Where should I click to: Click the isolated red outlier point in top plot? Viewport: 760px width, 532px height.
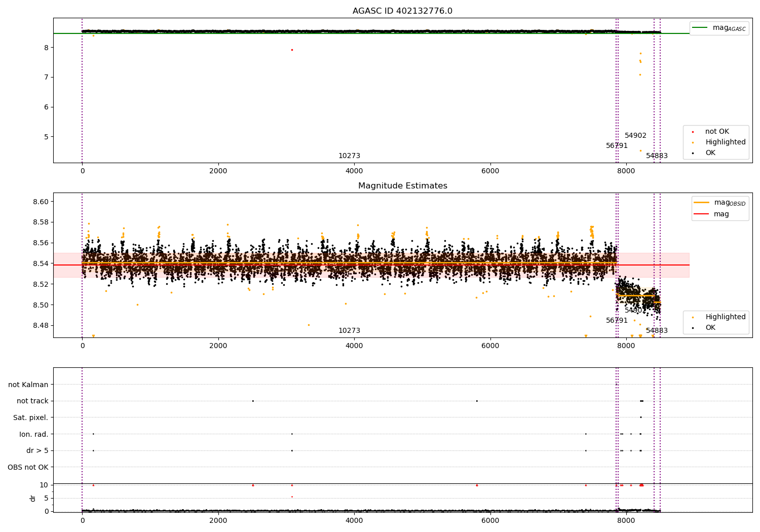click(292, 50)
